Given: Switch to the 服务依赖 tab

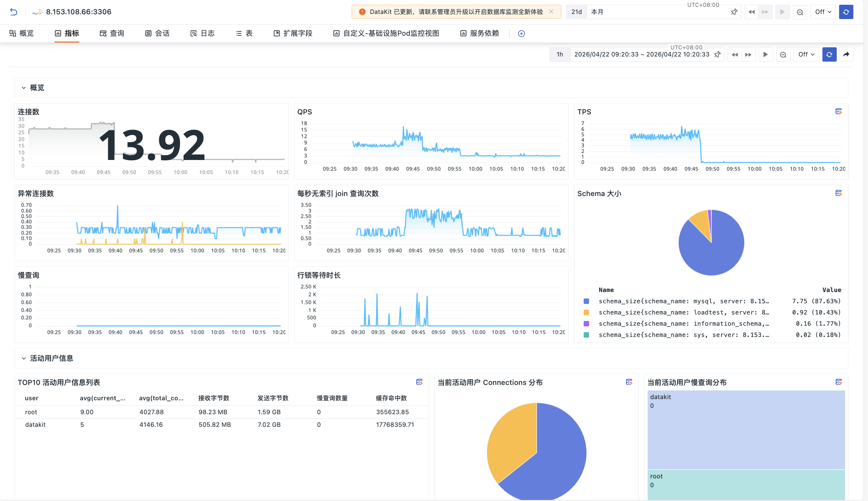Looking at the screenshot, I should point(480,33).
